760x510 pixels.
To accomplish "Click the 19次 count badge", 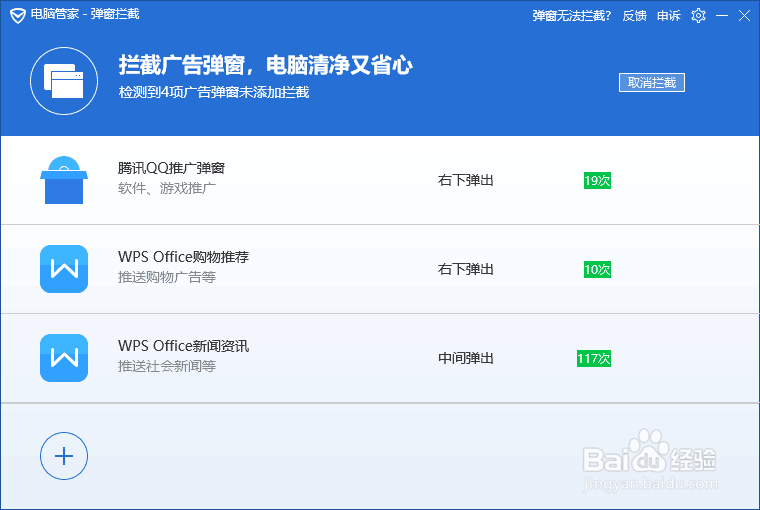I will 597,180.
